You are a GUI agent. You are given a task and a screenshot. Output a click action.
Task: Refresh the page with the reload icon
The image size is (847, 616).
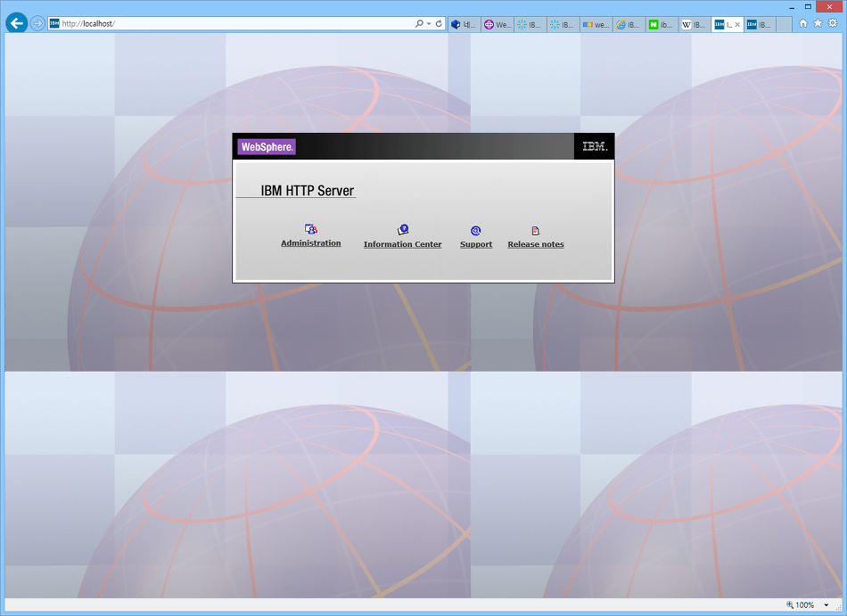click(439, 24)
